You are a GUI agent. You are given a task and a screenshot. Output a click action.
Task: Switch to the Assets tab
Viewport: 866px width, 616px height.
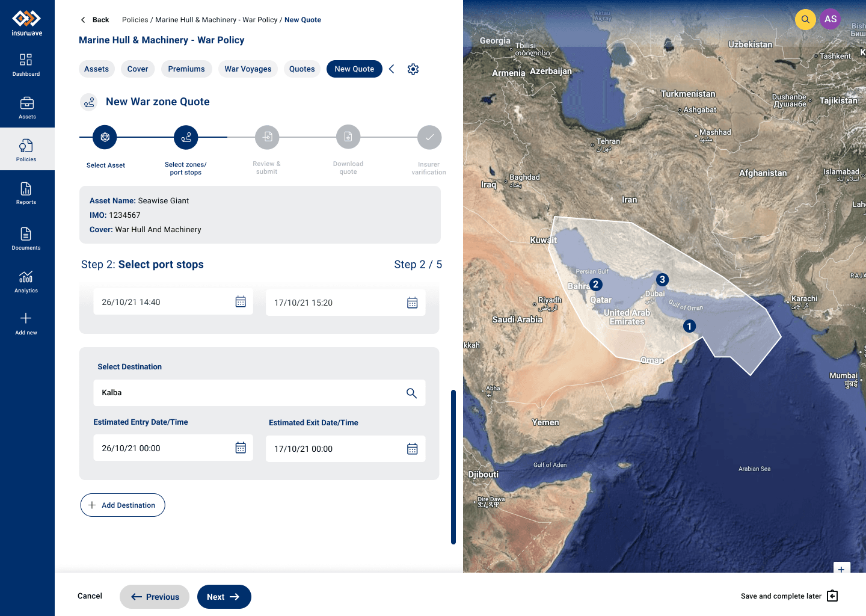click(x=97, y=69)
